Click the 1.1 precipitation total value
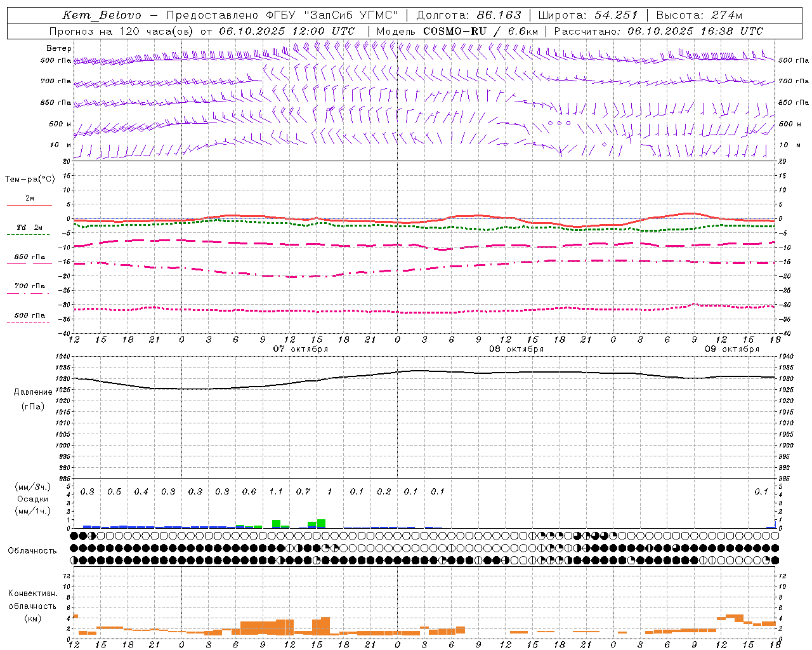This screenshot has width=812, height=650. [x=276, y=492]
